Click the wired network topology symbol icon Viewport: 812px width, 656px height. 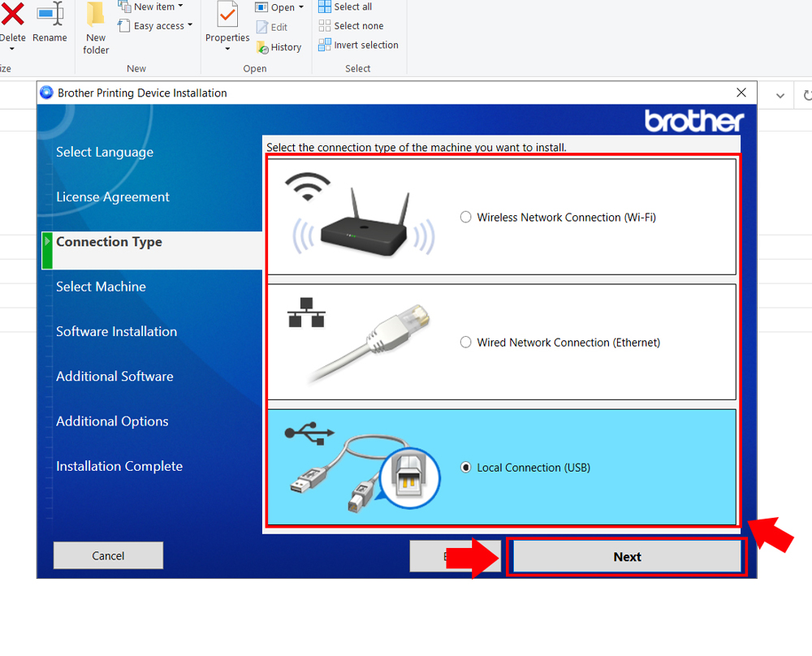pyautogui.click(x=306, y=313)
